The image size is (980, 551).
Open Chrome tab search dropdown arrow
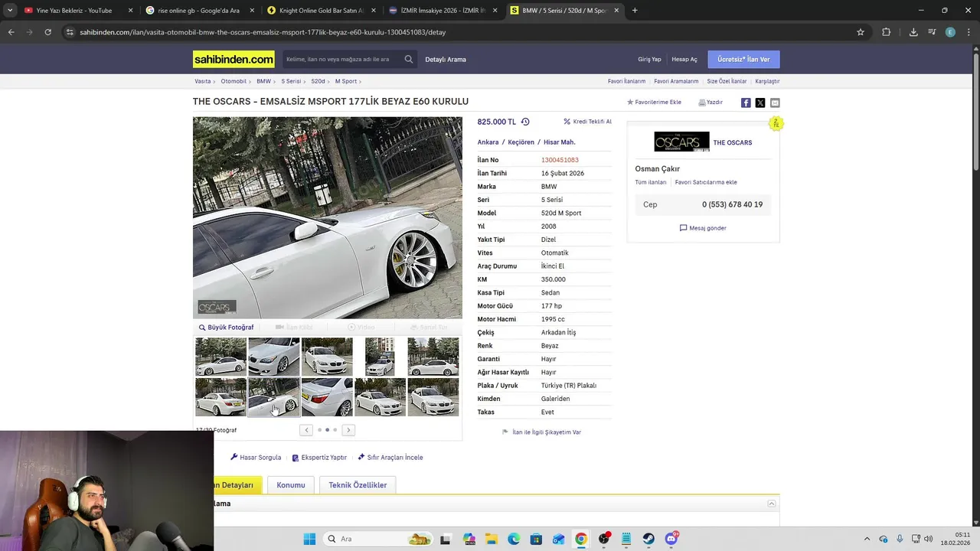(x=10, y=11)
